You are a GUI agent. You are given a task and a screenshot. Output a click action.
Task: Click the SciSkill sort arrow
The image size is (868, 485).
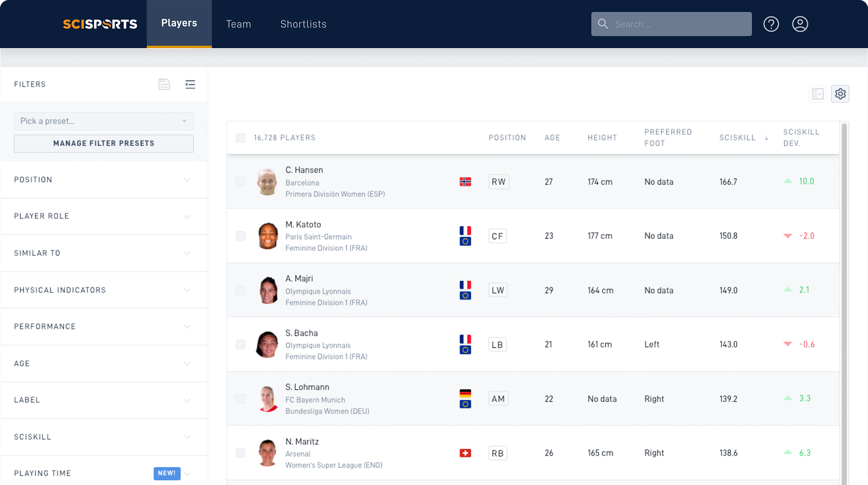(766, 138)
